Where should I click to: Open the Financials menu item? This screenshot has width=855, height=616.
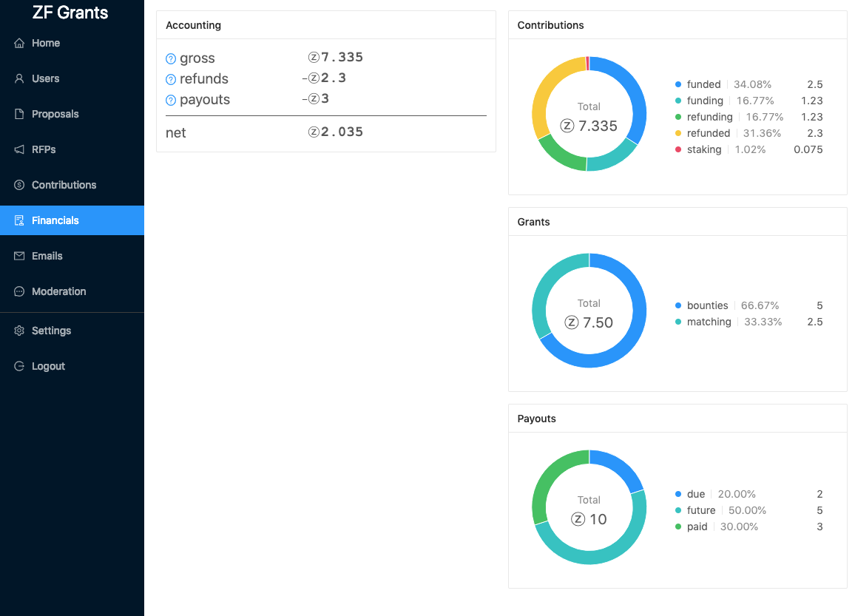pyautogui.click(x=72, y=220)
